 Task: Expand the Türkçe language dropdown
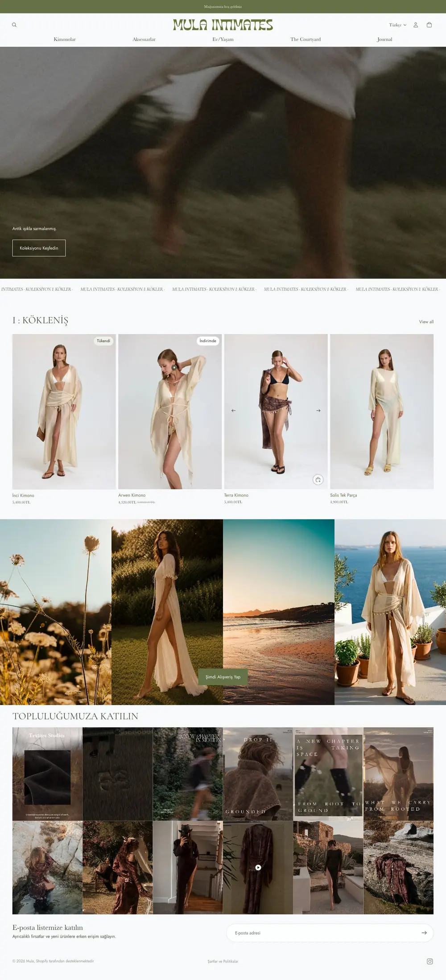pos(397,25)
